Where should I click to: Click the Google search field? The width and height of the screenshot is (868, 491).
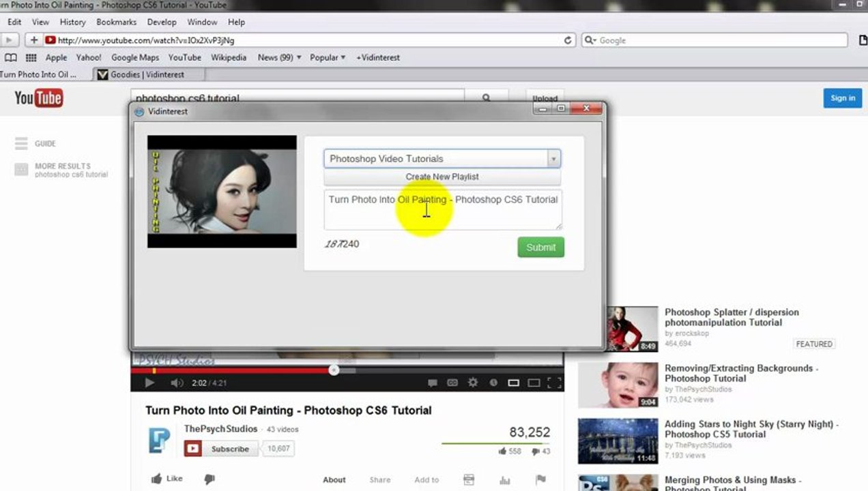point(714,40)
